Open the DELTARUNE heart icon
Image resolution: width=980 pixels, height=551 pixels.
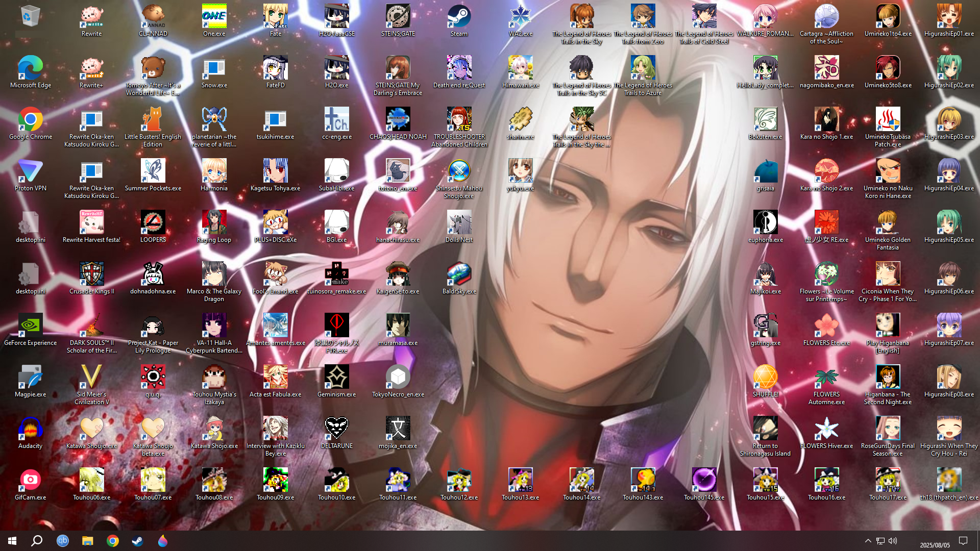pyautogui.click(x=337, y=433)
